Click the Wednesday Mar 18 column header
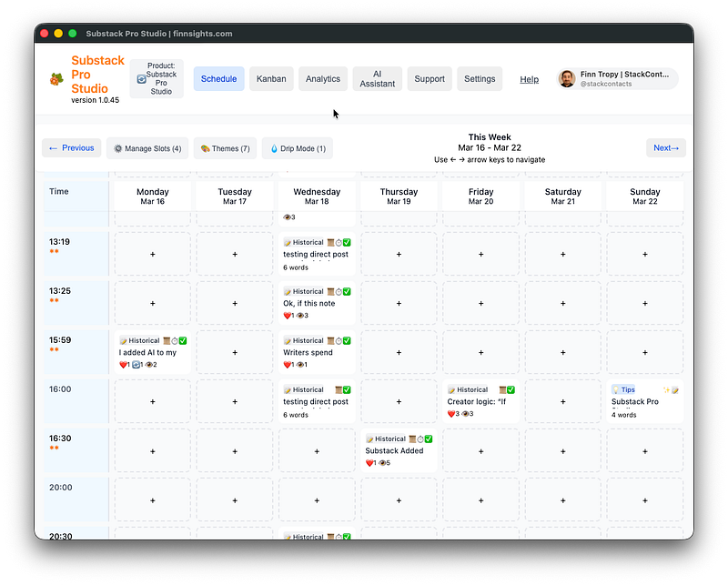728x585 pixels. [x=317, y=197]
